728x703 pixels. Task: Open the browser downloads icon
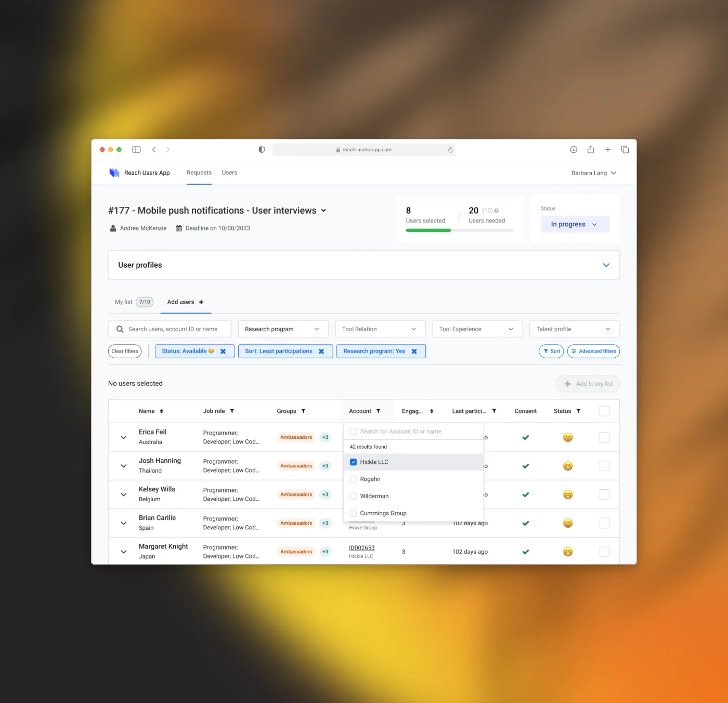click(x=574, y=150)
